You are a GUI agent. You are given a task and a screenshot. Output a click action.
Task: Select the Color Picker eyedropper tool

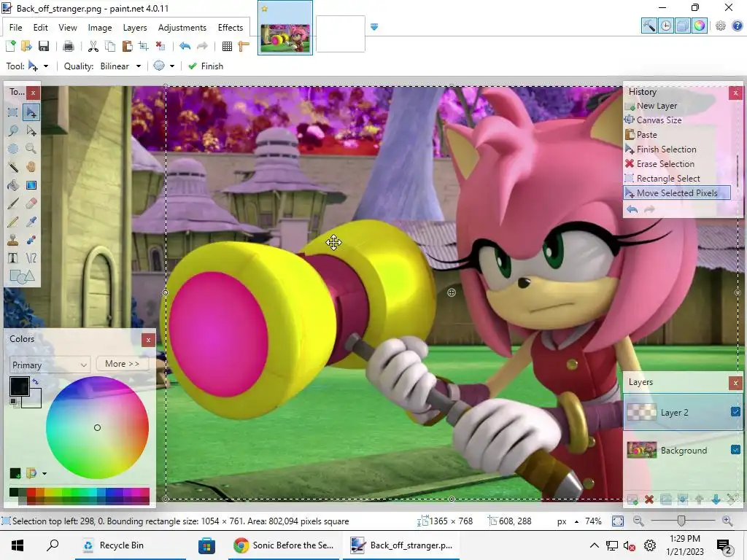tap(31, 222)
